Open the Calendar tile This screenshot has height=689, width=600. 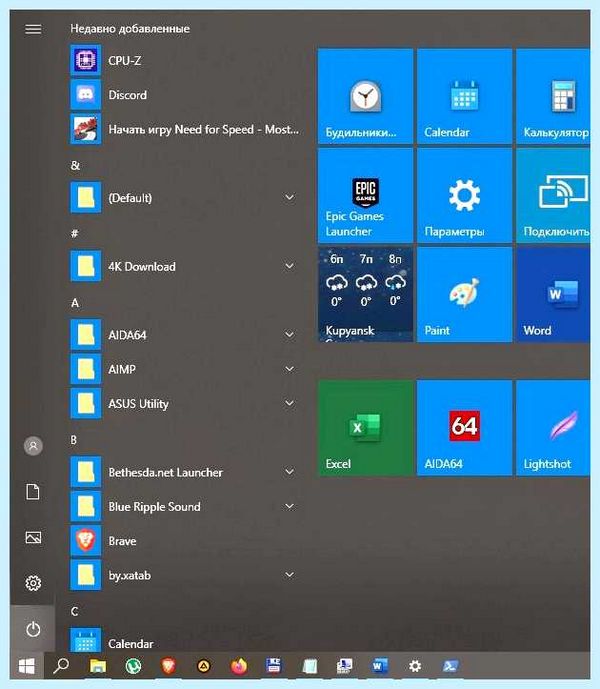[465, 96]
